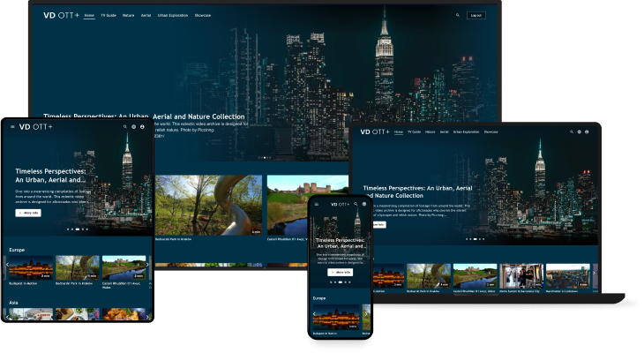Click the VD OTT+ logo on the TV screen
Screen dimensions: 644x353
pos(61,15)
